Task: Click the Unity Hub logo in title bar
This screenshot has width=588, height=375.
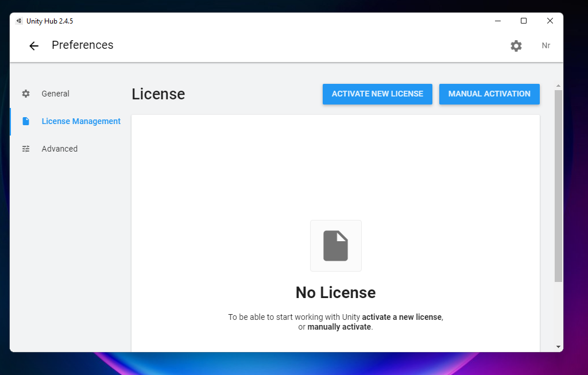Action: (19, 21)
